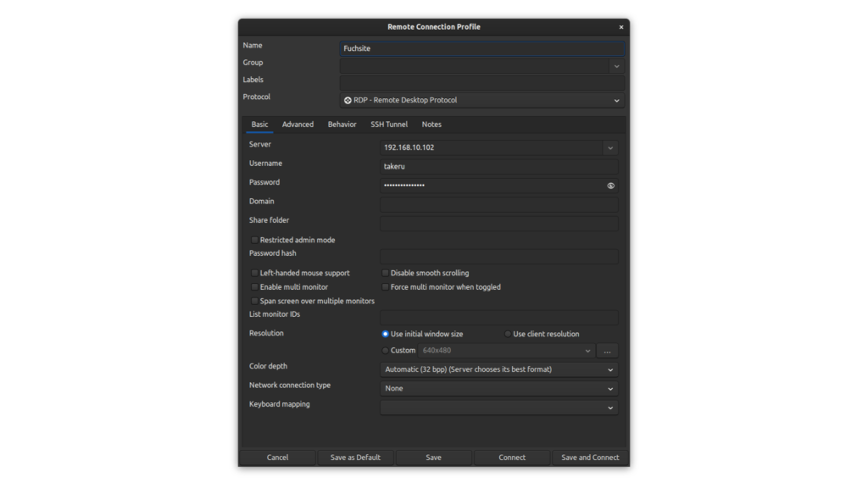Expand the Server address dropdown arrow
The image size is (868, 488).
pos(610,147)
